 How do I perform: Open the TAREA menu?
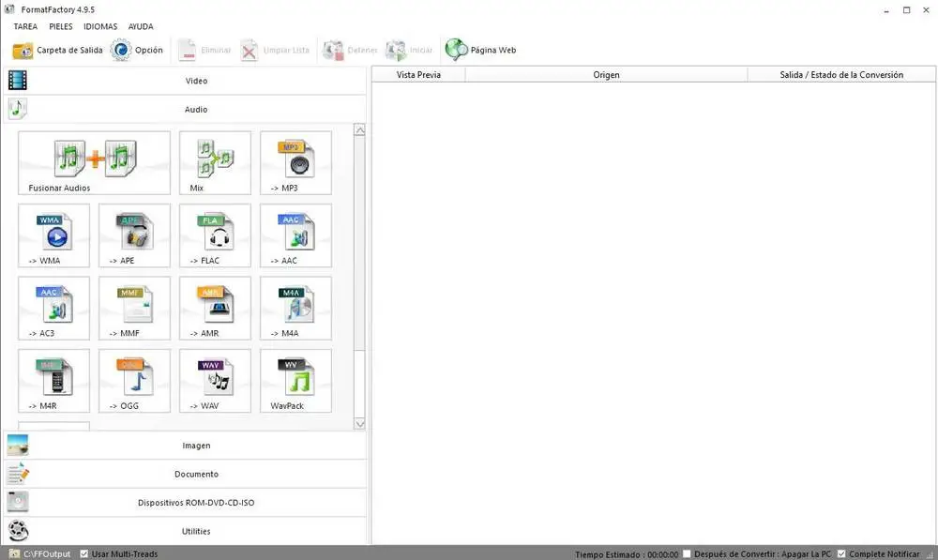[25, 26]
